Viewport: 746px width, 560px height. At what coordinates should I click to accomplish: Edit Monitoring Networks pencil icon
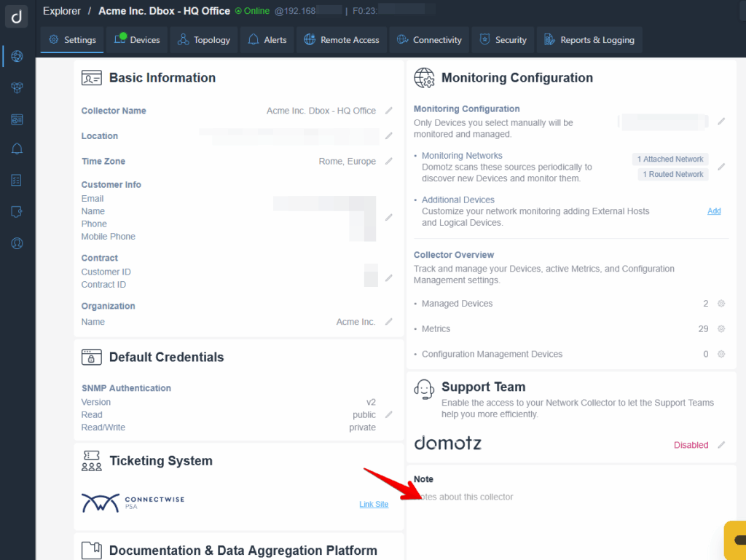721,167
